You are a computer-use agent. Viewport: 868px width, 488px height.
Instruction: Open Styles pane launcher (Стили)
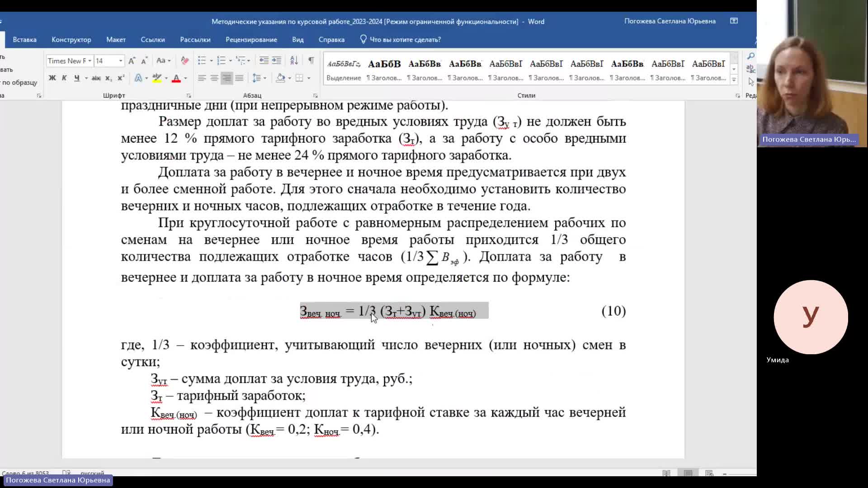click(738, 96)
